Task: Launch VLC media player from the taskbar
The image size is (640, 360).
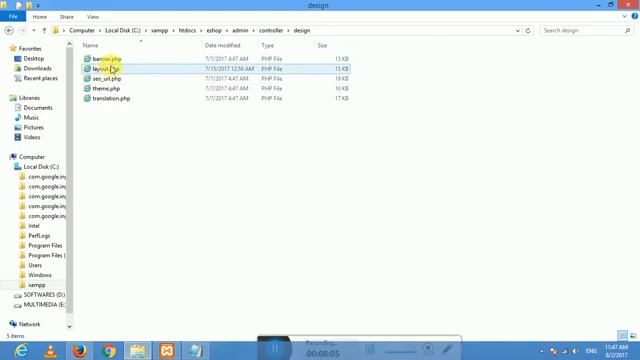Action: tap(50, 351)
